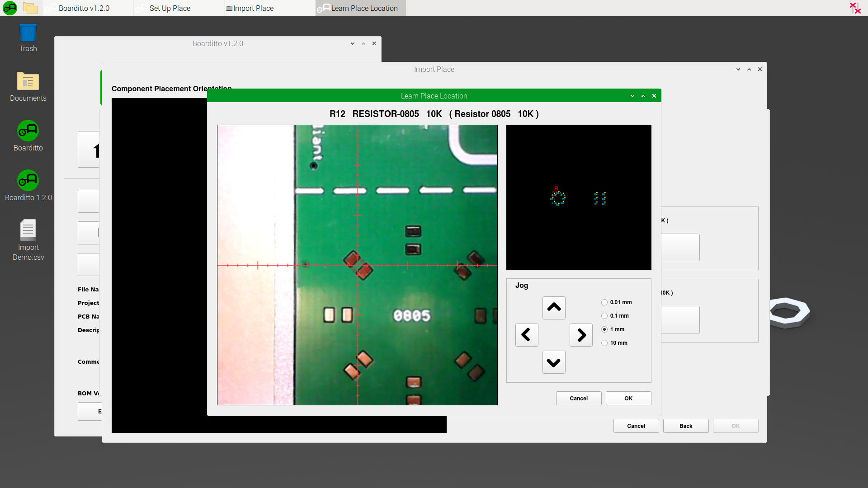Roll down Learn Place Location window chevron
This screenshot has height=488, width=868.
click(632, 96)
